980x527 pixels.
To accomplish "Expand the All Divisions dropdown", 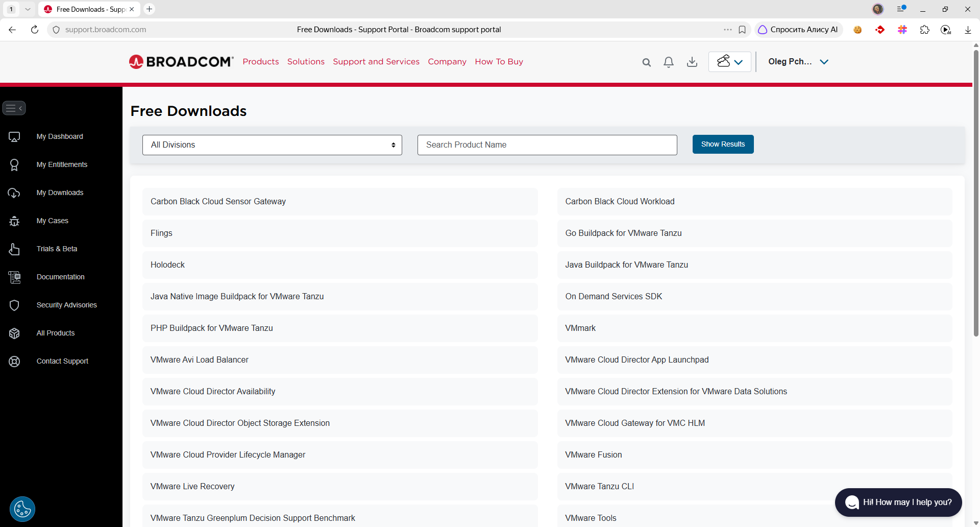I will click(x=272, y=145).
